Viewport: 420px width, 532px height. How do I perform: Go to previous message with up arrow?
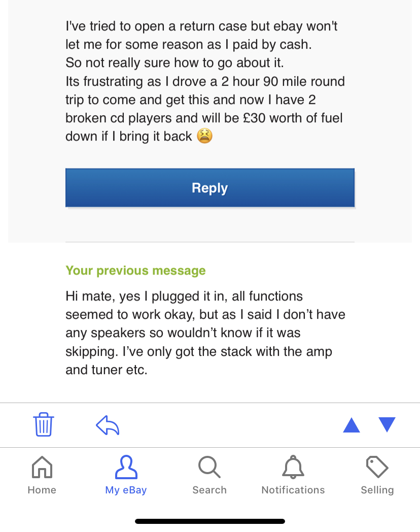tap(351, 425)
